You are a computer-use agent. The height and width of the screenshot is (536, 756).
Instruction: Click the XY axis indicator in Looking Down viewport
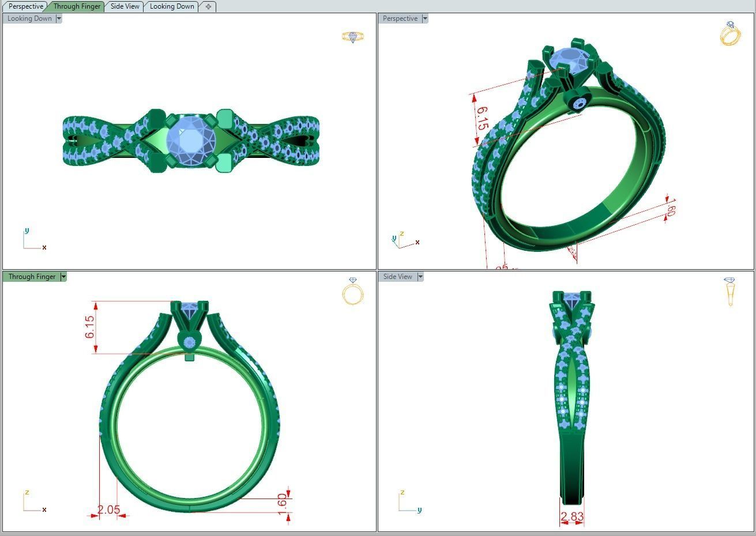pyautogui.click(x=34, y=239)
